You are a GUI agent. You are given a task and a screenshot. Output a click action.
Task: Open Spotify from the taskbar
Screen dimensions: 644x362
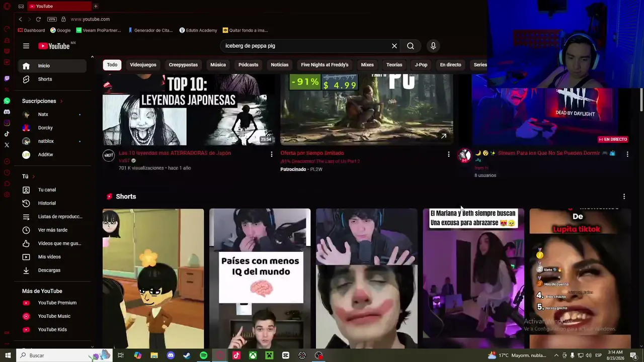tap(203, 355)
